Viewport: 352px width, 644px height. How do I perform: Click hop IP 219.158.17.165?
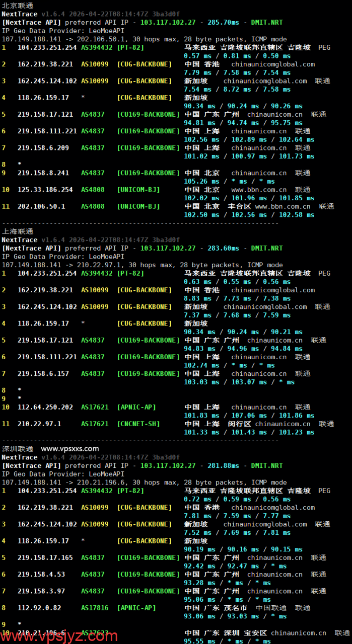(45, 557)
